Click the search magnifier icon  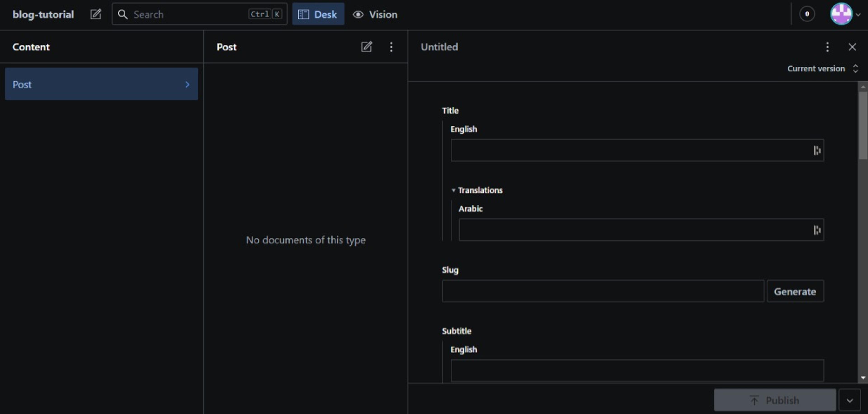123,14
